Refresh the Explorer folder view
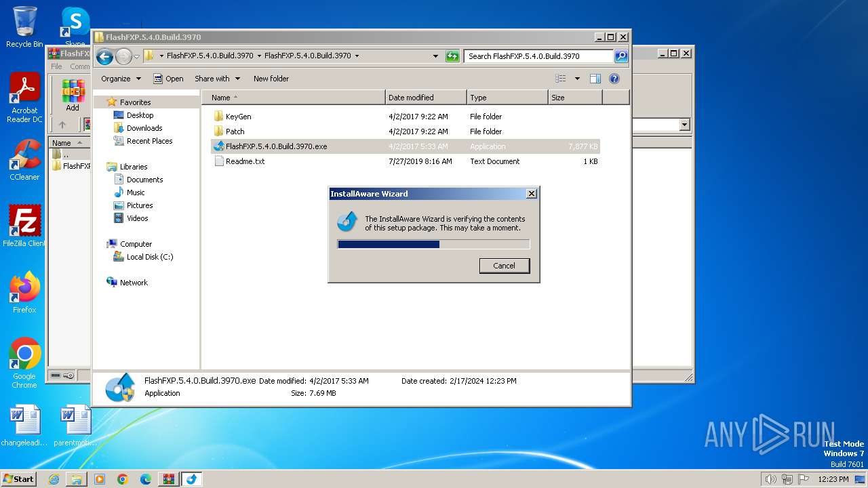Image resolution: width=868 pixels, height=488 pixels. click(452, 56)
